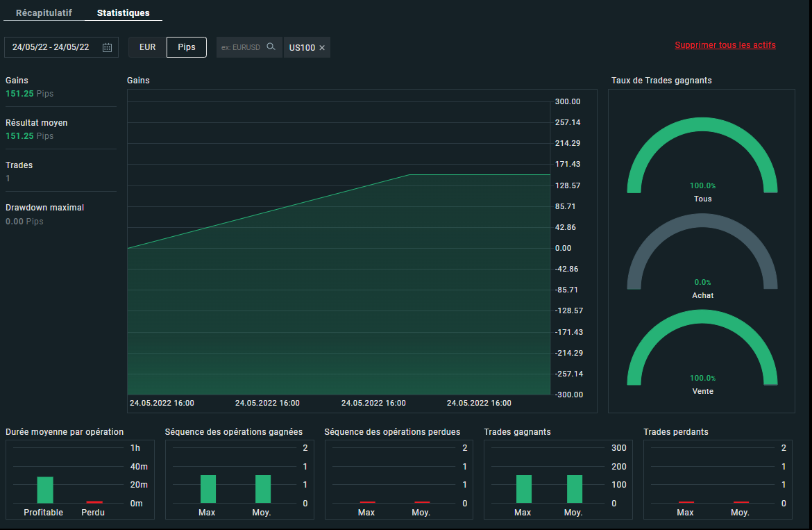This screenshot has width=812, height=530.
Task: Toggle units to Pips
Action: pyautogui.click(x=187, y=47)
